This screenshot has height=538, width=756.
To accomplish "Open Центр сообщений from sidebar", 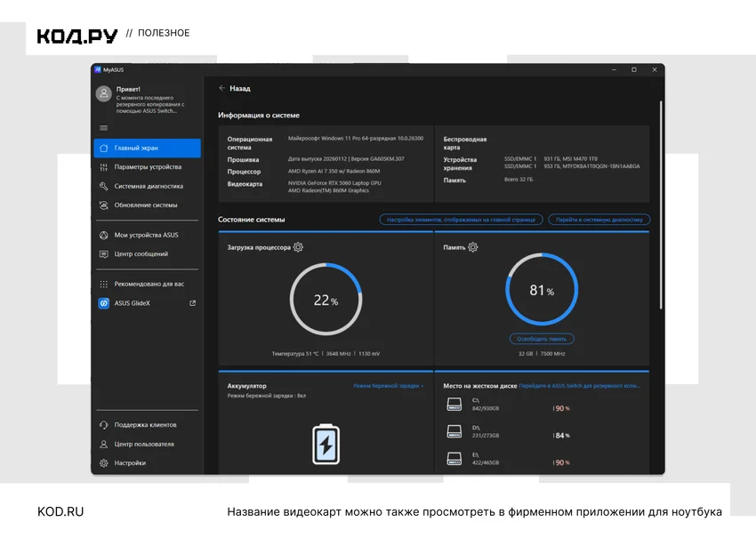I will [147, 254].
